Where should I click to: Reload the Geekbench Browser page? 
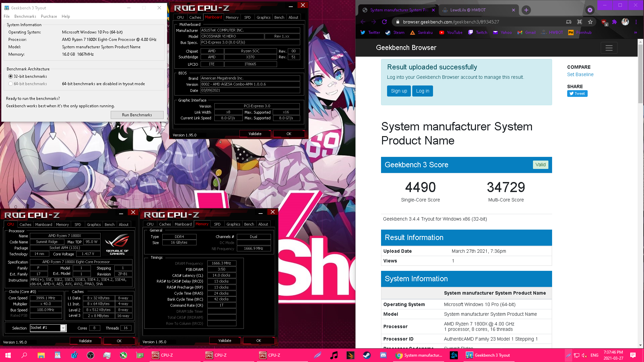(384, 22)
